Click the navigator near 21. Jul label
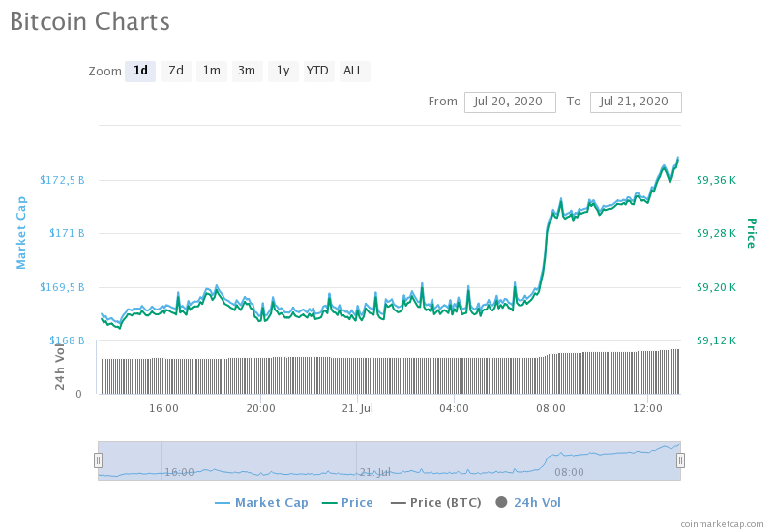 (x=375, y=472)
